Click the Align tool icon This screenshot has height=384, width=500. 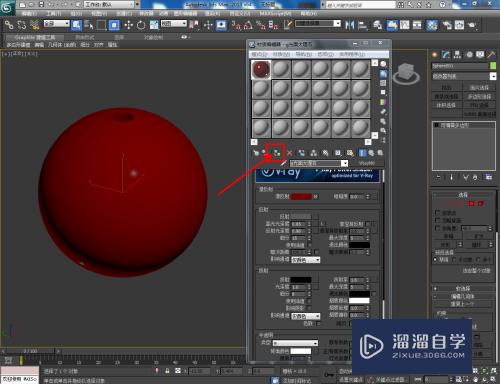pos(362,25)
